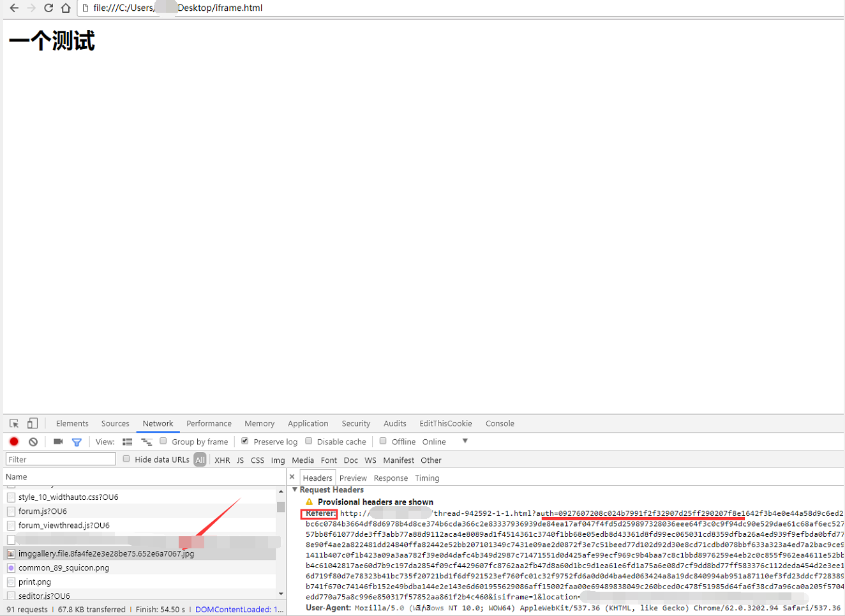This screenshot has width=845, height=616.
Task: Switch to Security tab
Action: coord(355,423)
